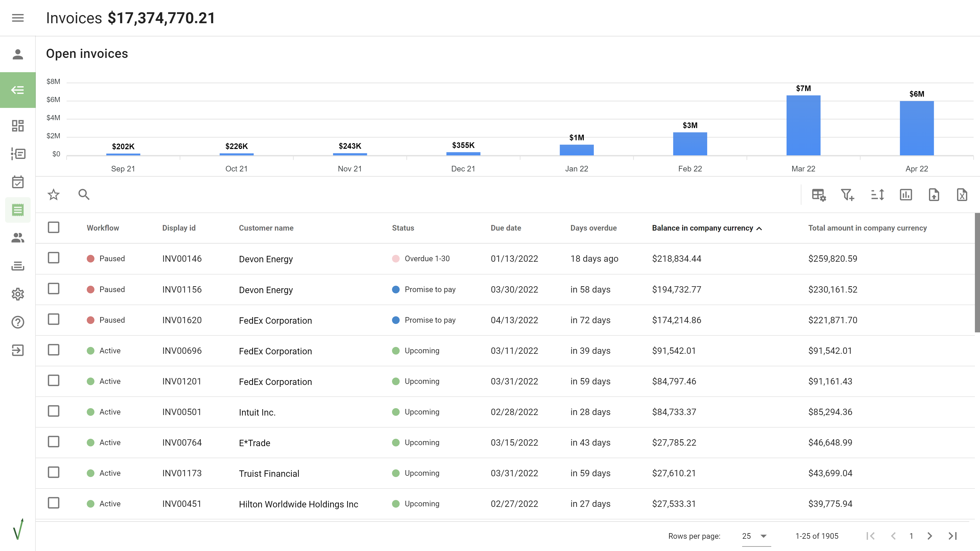Open rows per page dropdown
The width and height of the screenshot is (980, 551).
point(755,536)
